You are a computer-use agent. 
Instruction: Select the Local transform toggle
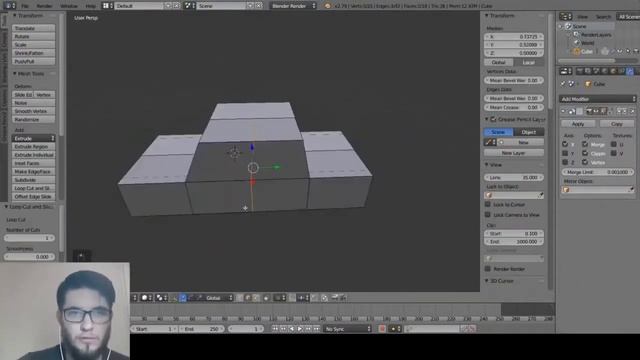529,62
